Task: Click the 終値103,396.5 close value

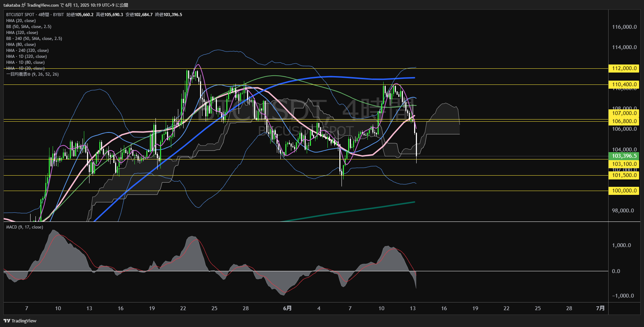Action: tap(168, 15)
